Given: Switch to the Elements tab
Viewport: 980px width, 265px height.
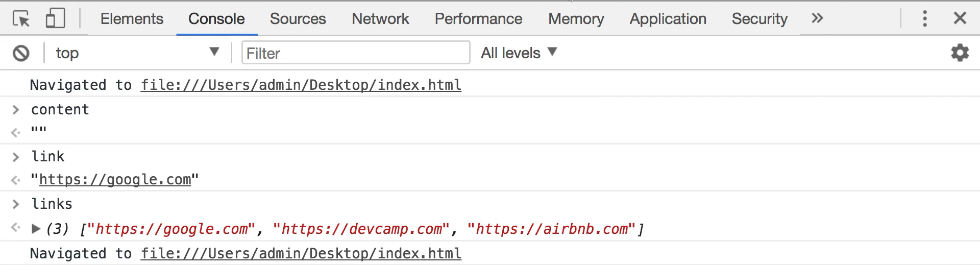Looking at the screenshot, I should pos(132,19).
